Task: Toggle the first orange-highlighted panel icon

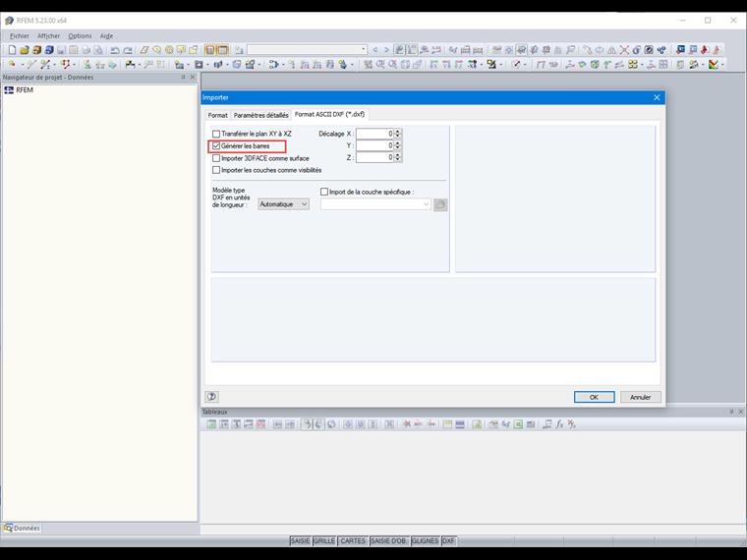Action: click(x=209, y=50)
